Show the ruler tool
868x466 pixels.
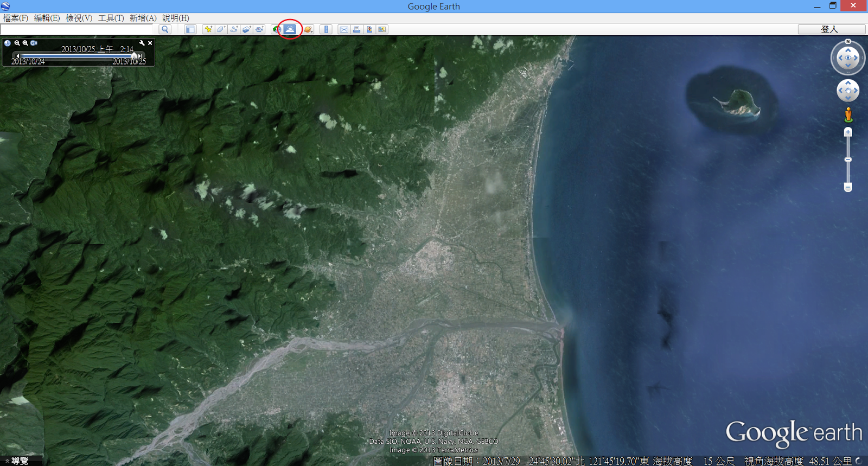pyautogui.click(x=326, y=29)
